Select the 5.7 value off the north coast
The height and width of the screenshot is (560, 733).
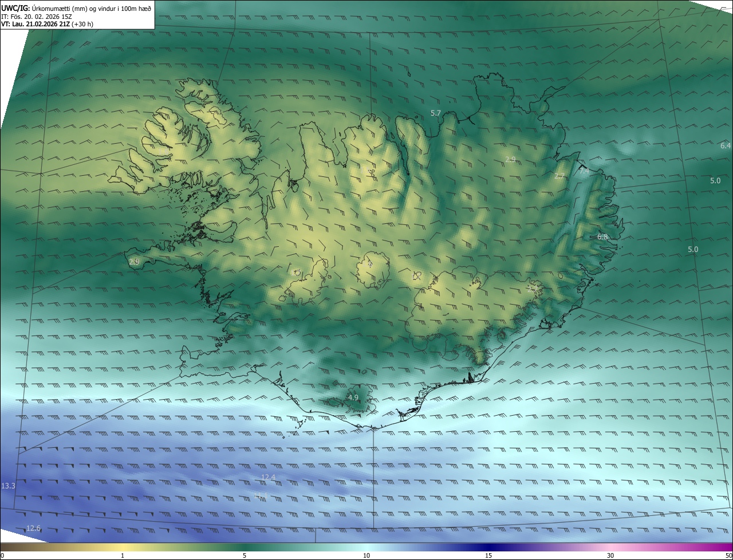pos(436,113)
